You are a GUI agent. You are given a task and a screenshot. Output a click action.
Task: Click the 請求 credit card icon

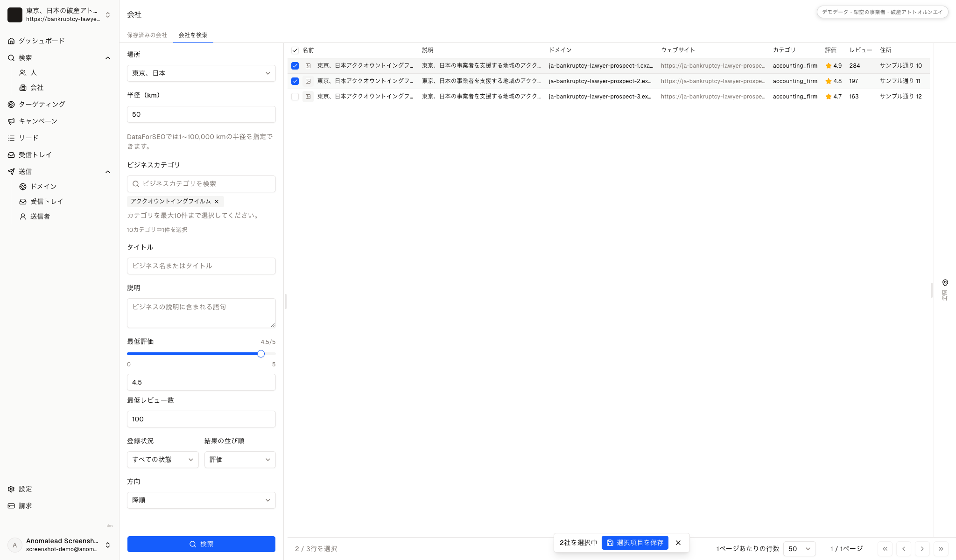11,506
